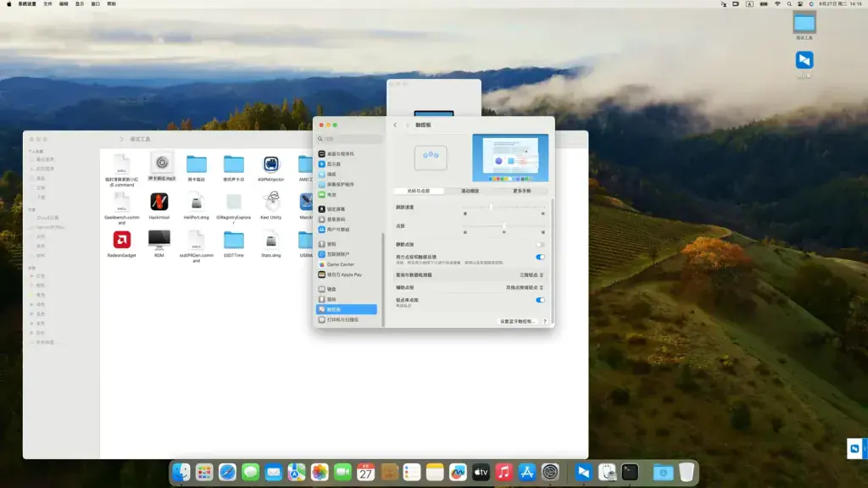Switch to the 更多手势 tab
The width and height of the screenshot is (868, 488).
click(x=521, y=191)
